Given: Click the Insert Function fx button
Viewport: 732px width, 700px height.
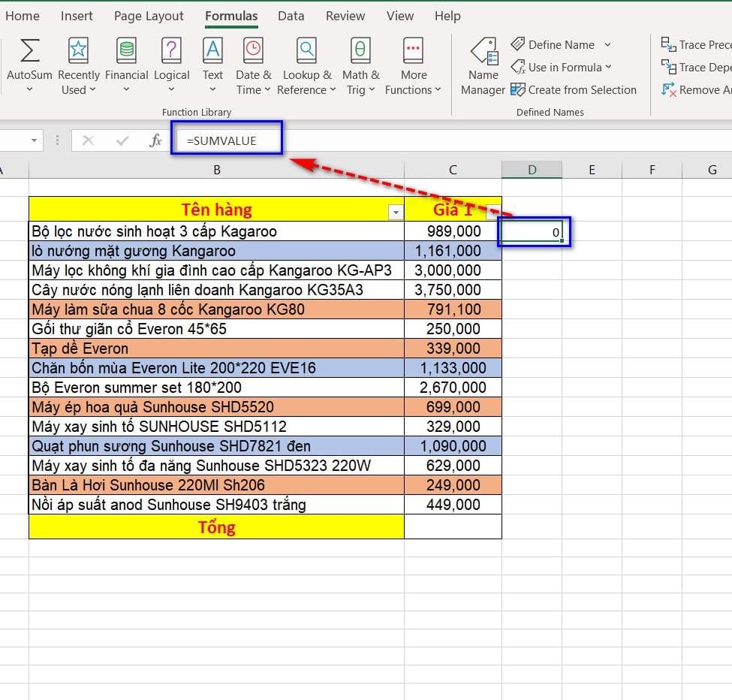Looking at the screenshot, I should pyautogui.click(x=155, y=140).
